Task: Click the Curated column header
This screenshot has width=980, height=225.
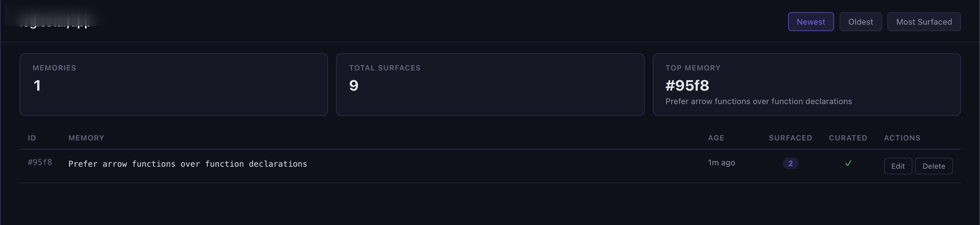Action: [x=848, y=138]
